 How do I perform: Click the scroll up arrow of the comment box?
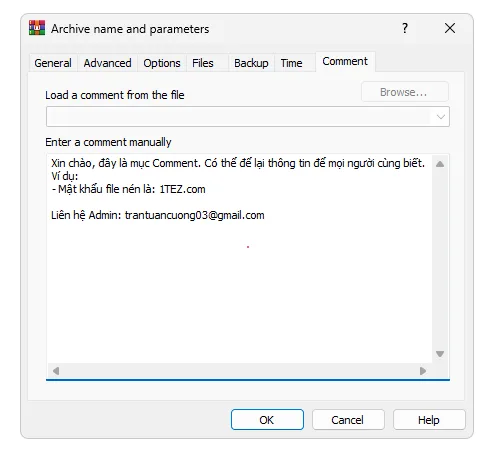click(440, 164)
